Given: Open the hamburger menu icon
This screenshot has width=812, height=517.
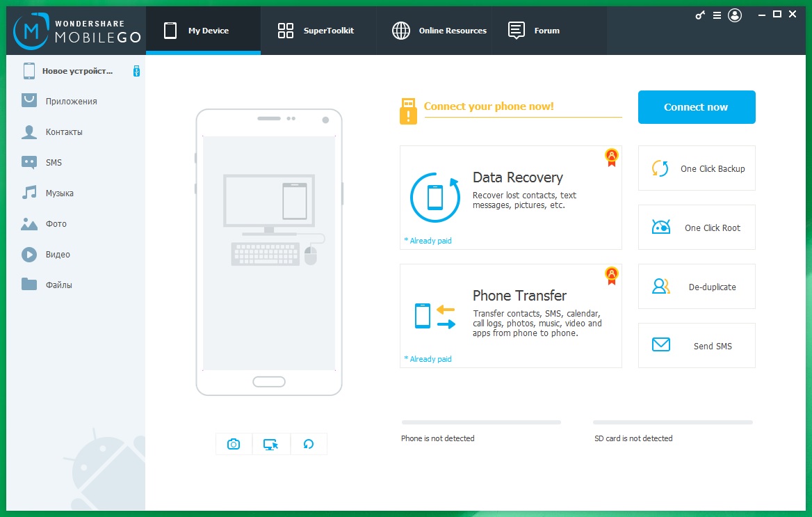Looking at the screenshot, I should (717, 15).
